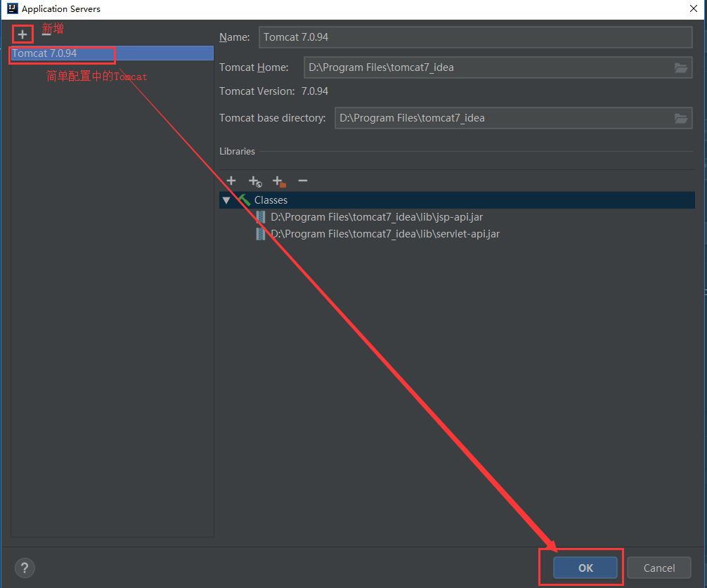707x588 pixels.
Task: Select Tomcat 7.0.94 in server list
Action: click(112, 53)
